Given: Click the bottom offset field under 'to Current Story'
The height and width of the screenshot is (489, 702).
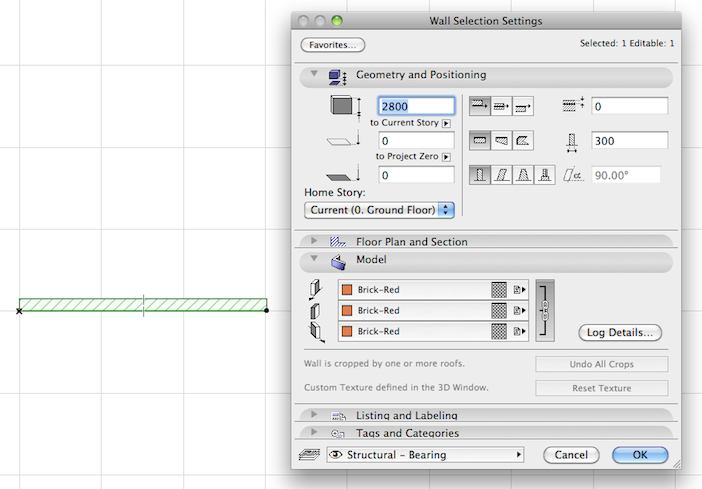Looking at the screenshot, I should pyautogui.click(x=416, y=141).
